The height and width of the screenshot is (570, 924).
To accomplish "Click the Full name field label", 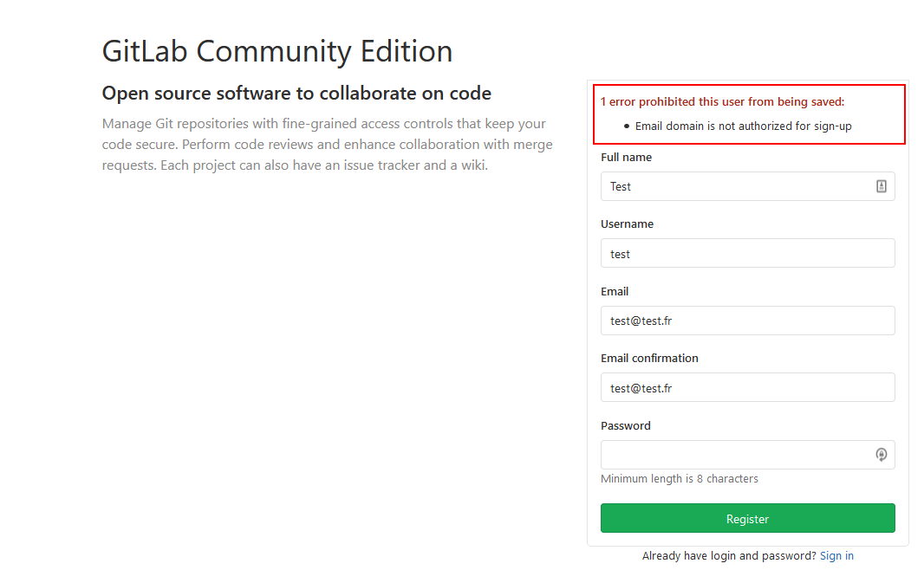I will pos(626,158).
